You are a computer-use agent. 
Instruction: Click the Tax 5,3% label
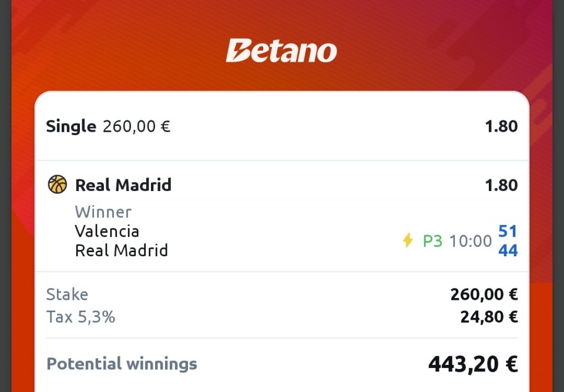point(80,317)
